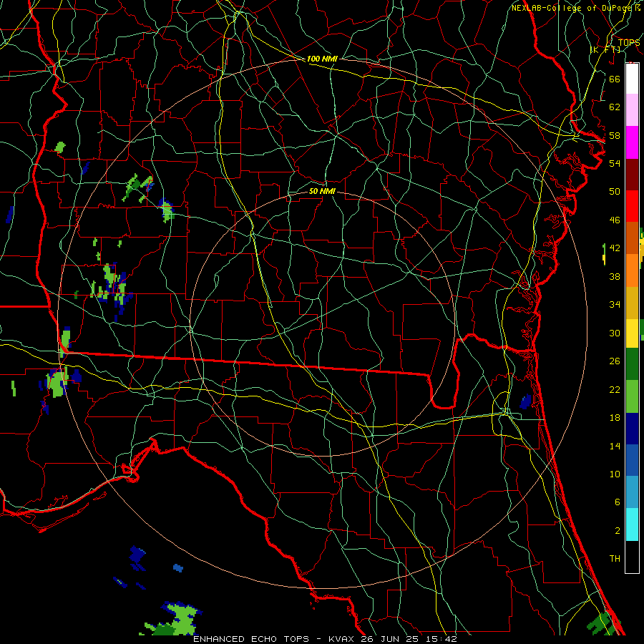Click the "15:42" time stamp

[441, 639]
